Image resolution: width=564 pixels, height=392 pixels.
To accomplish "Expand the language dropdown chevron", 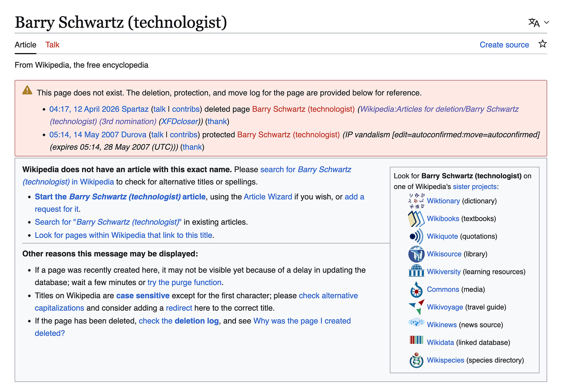I will 547,22.
